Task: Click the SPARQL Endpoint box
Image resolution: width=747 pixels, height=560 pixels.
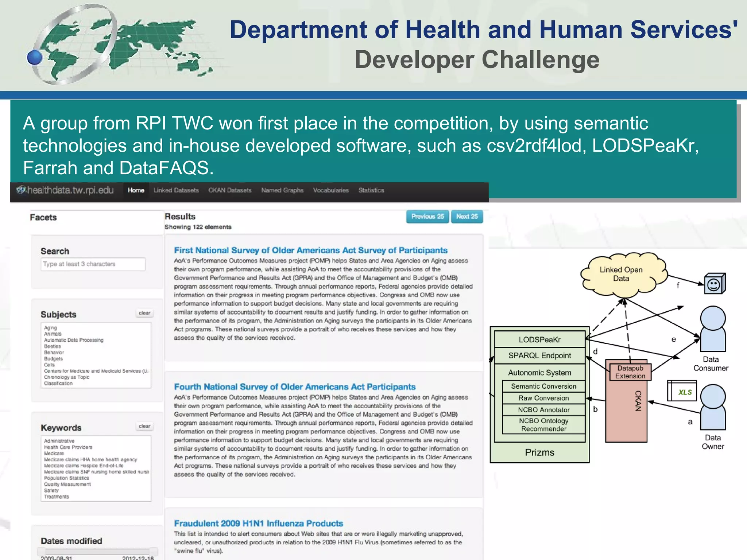Action: 539,356
